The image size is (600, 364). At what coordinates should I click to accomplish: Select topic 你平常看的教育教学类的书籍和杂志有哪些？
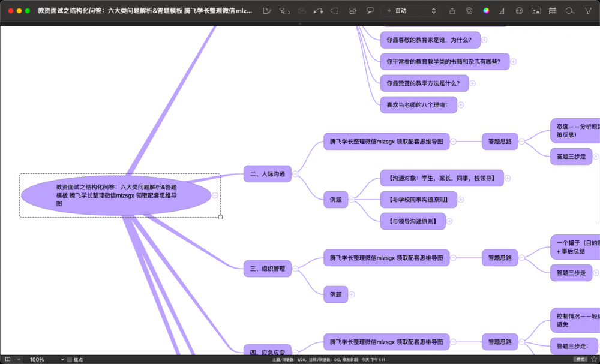tap(445, 61)
